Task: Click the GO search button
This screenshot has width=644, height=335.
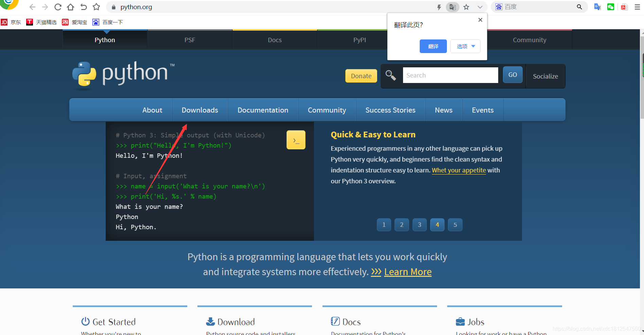Action: pos(513,75)
